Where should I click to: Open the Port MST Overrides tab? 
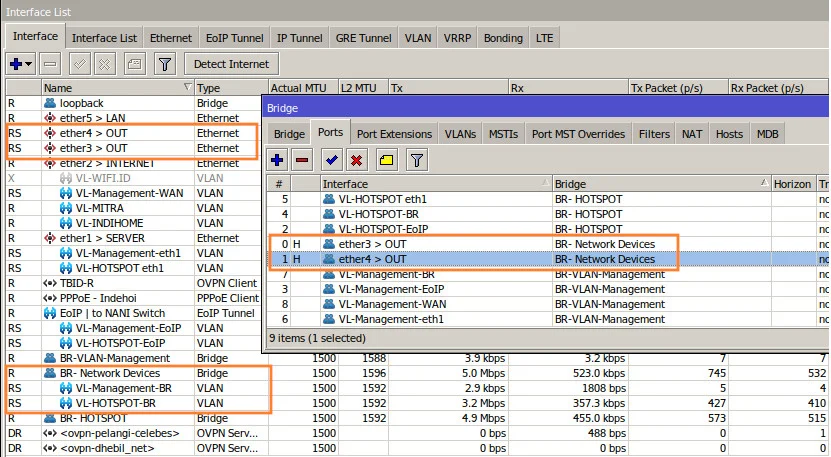pyautogui.click(x=579, y=134)
